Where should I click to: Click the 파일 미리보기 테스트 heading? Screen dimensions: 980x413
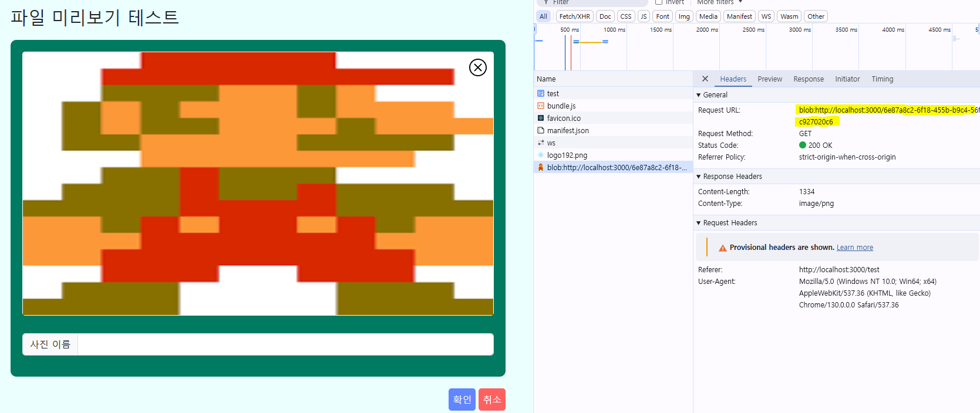click(x=95, y=17)
